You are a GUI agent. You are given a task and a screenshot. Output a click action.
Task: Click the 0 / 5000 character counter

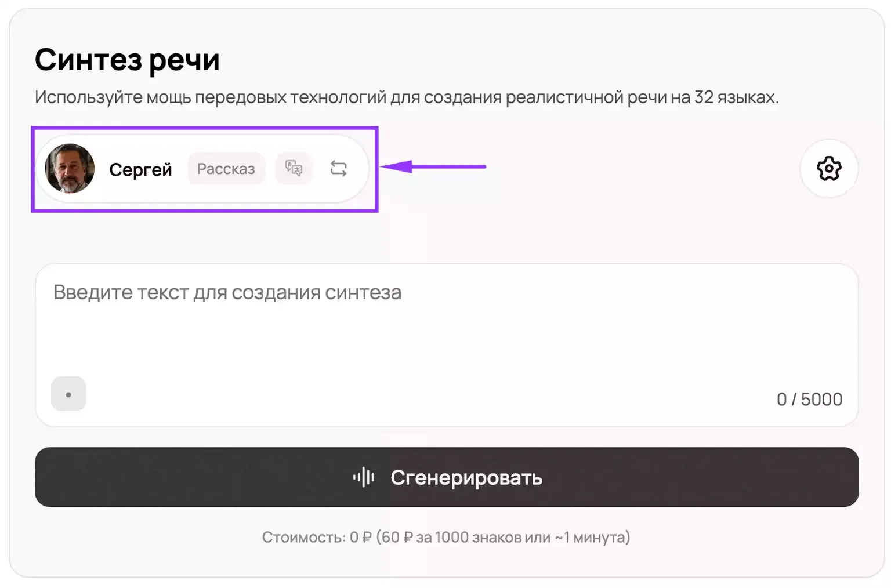[809, 400]
